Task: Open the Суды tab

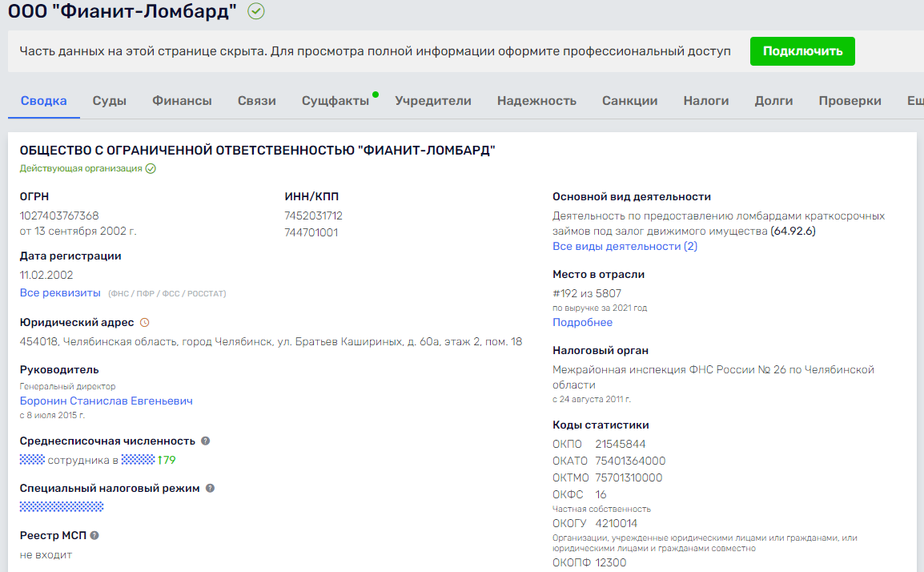Action: 109,101
